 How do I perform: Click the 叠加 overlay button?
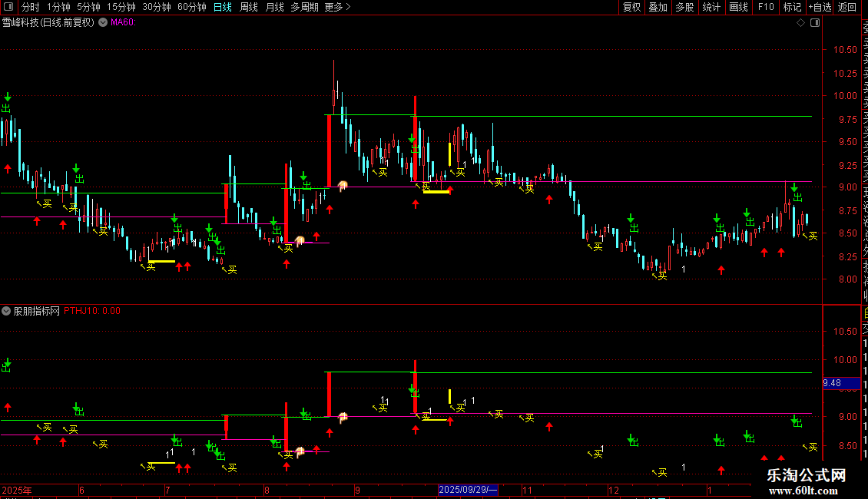658,7
